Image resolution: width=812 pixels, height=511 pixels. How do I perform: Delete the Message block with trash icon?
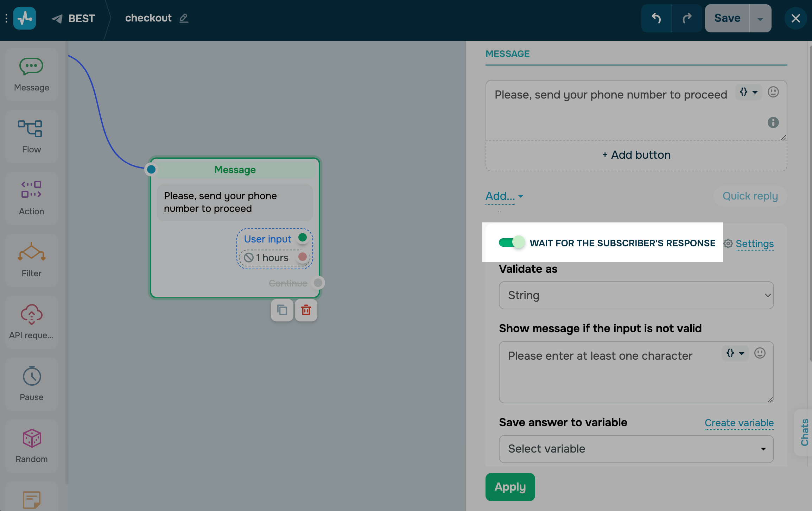tap(306, 310)
